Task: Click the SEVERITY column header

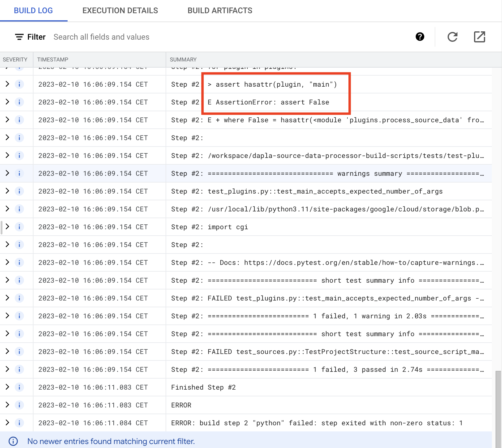Action: point(15,60)
